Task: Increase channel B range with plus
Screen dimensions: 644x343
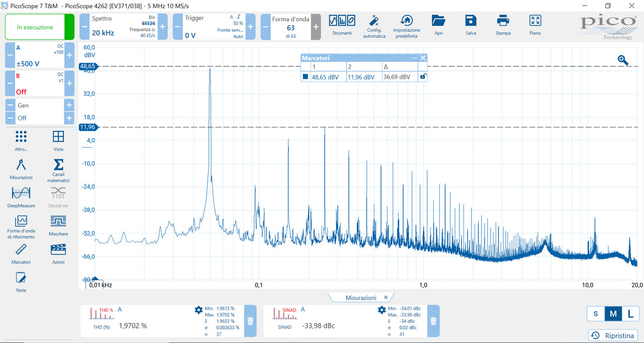Action: click(69, 84)
